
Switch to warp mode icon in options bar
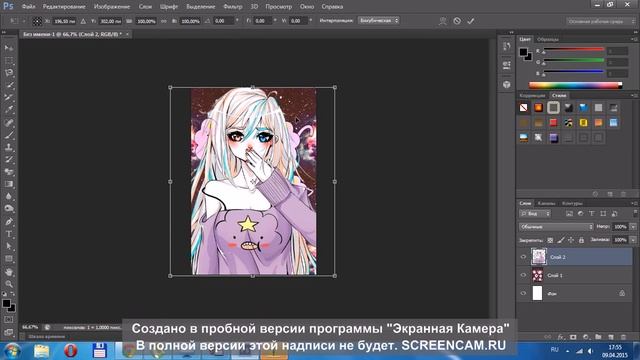click(x=442, y=21)
